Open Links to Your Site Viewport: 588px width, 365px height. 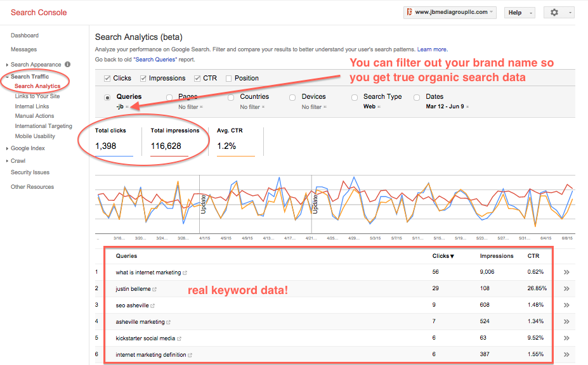37,96
